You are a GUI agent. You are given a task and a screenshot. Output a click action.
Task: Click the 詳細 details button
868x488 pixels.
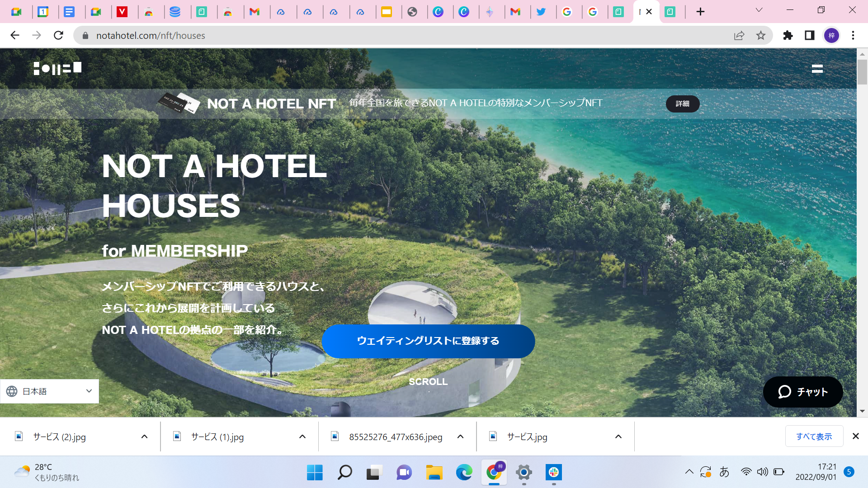pyautogui.click(x=682, y=103)
